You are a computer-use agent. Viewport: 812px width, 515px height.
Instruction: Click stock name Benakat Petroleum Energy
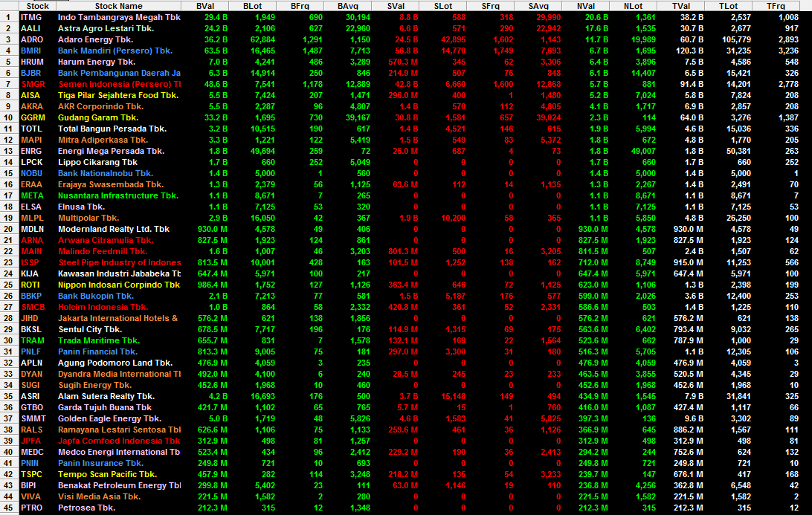point(119,485)
